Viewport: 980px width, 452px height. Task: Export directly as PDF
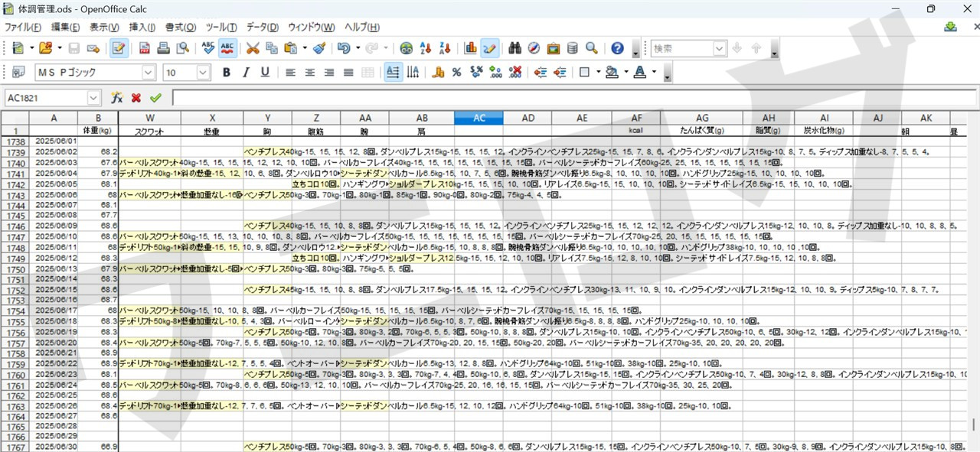tap(145, 48)
